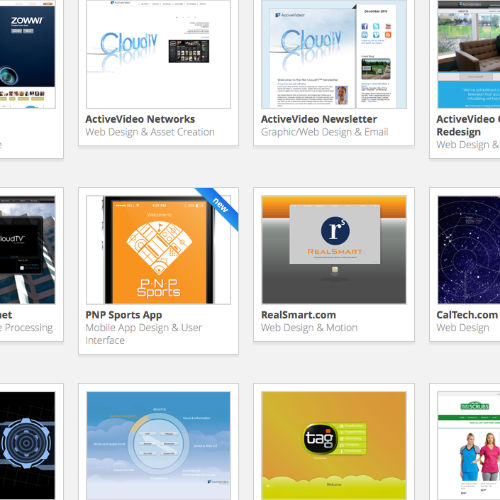Click the ActiveVideo Newsletter title

tap(319, 119)
